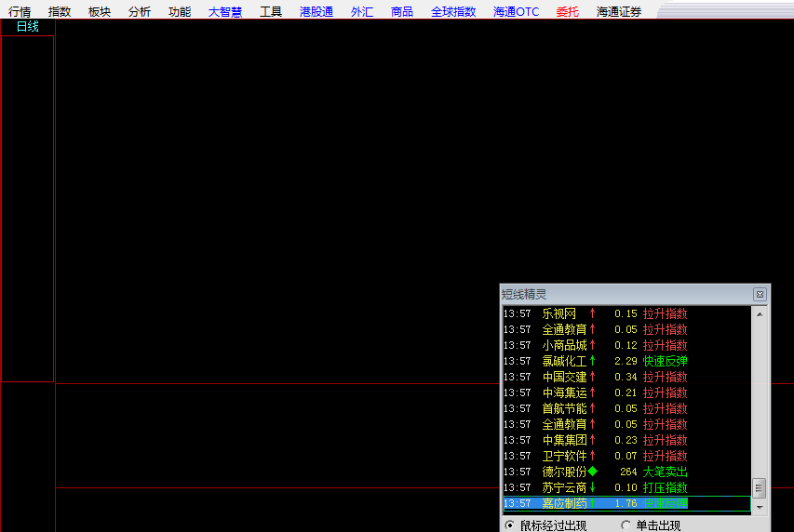Click scroll down arrow in 短线精灵 list

(x=760, y=507)
